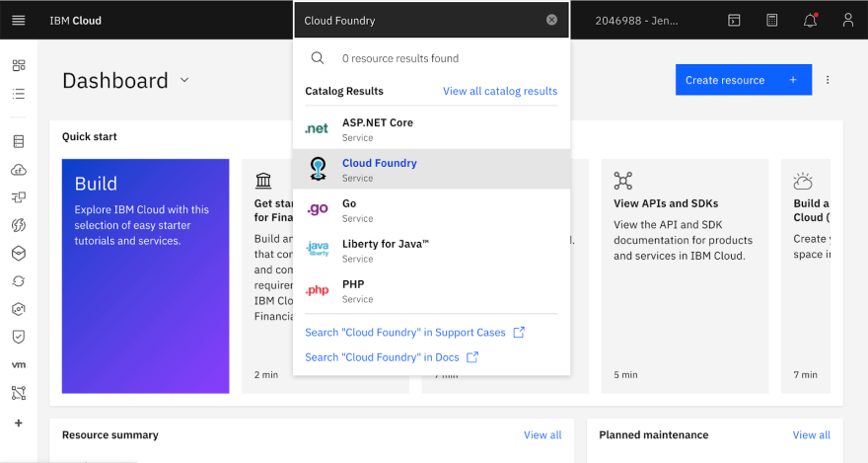Screen dimensions: 868x463
Task: Open IBM Cloud Shell icon
Action: coord(734,21)
